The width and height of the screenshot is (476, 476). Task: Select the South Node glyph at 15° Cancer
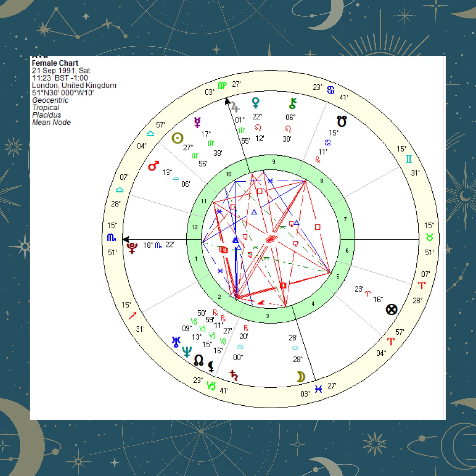pos(342,121)
